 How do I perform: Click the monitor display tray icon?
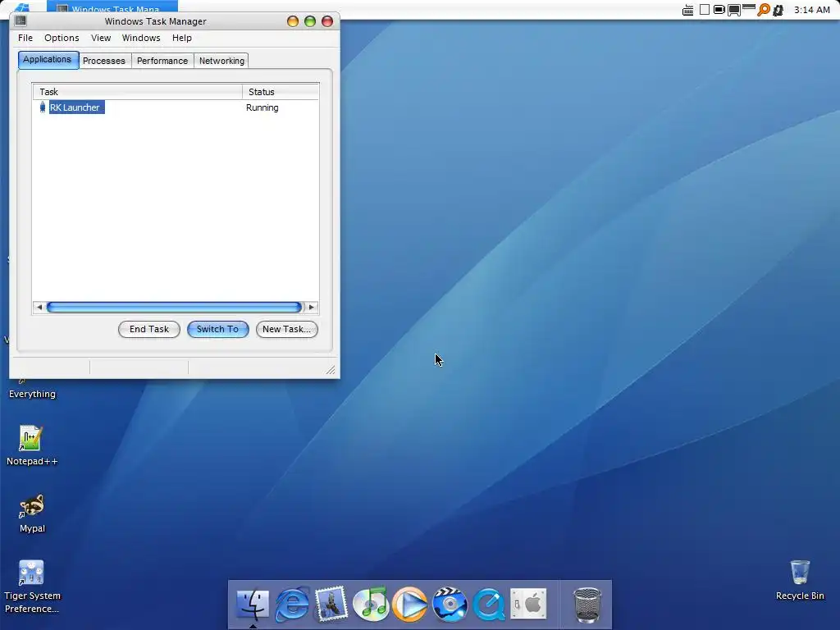point(734,10)
